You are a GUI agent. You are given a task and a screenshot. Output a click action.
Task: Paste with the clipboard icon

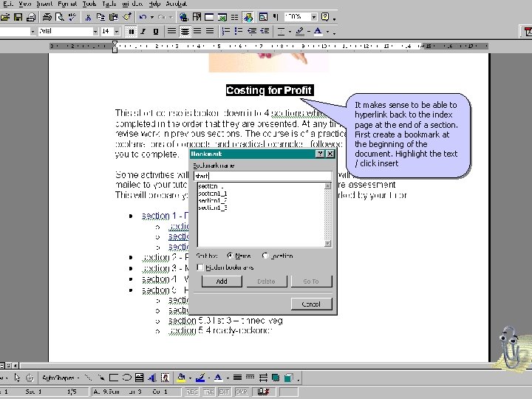[x=114, y=17]
